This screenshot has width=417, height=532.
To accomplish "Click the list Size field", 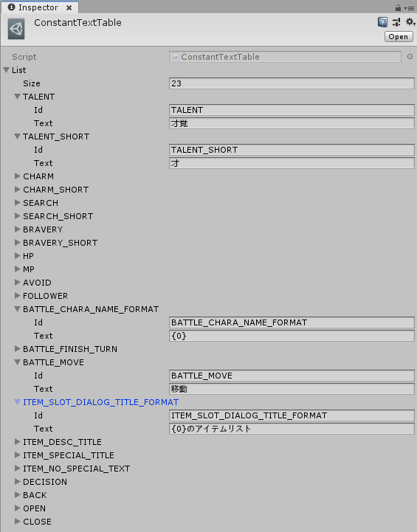I will click(x=292, y=83).
